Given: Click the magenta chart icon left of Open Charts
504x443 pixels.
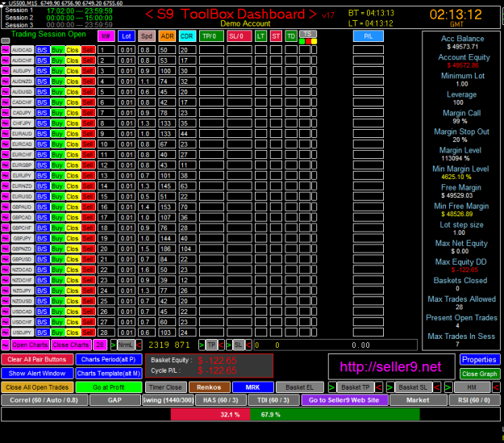Looking at the screenshot, I should (x=6, y=345).
